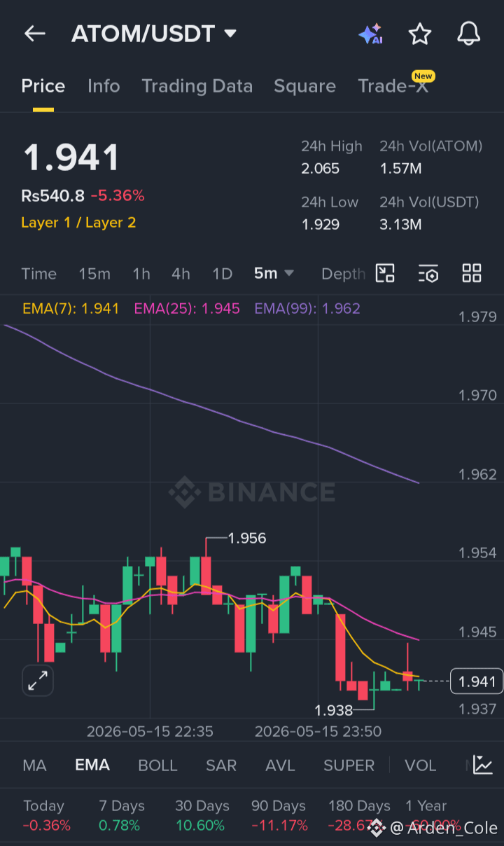
Task: Open the AI sparkle assistant icon
Action: click(370, 34)
